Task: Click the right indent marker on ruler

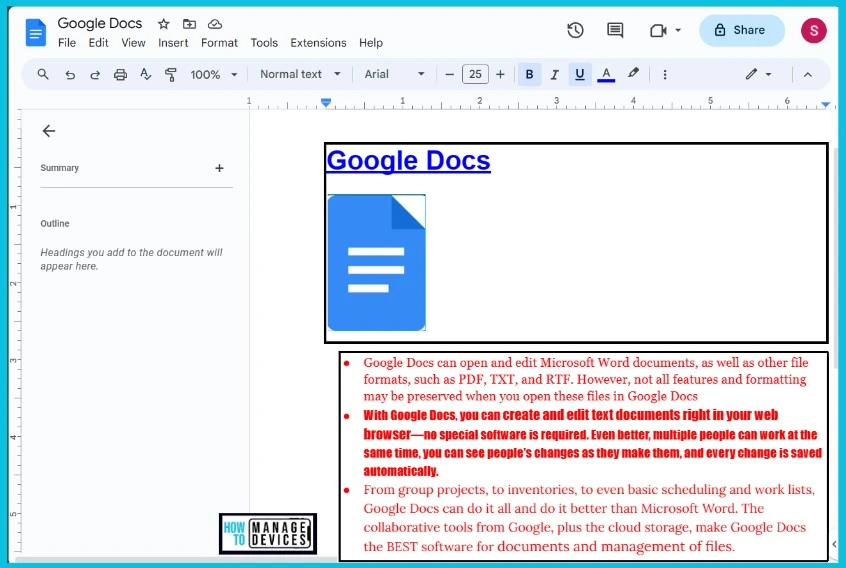Action: (825, 104)
